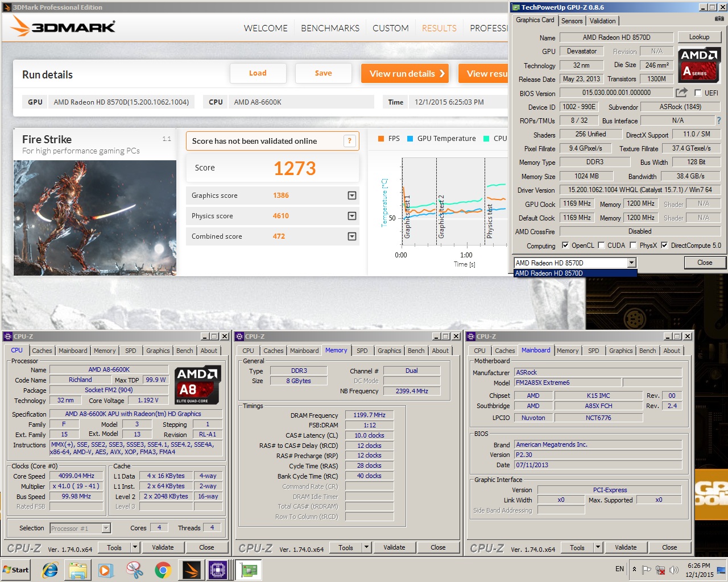Screen dimensions: 728x582
Task: Open the Validation tab in GPU-Z
Action: (602, 21)
